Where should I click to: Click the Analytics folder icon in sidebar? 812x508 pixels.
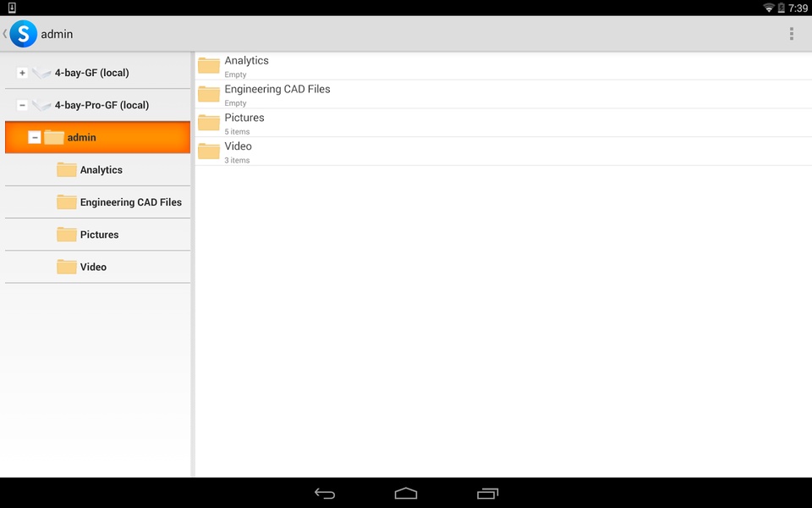pyautogui.click(x=66, y=169)
